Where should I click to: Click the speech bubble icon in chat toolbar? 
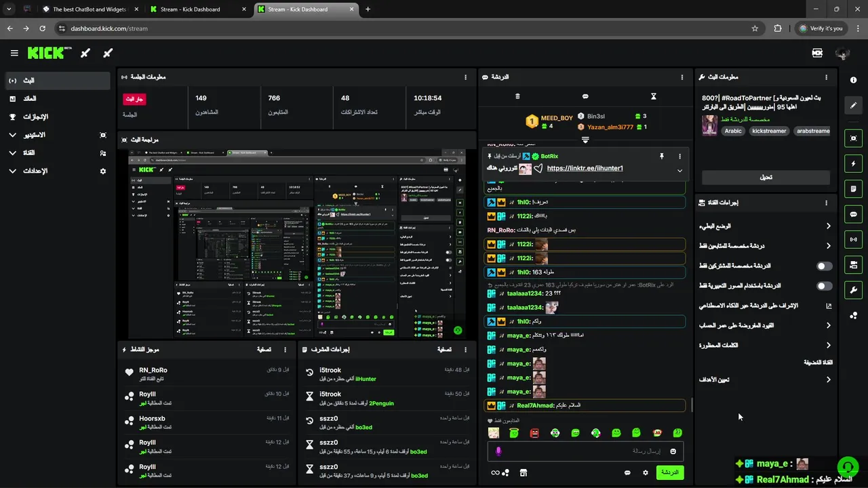click(585, 96)
